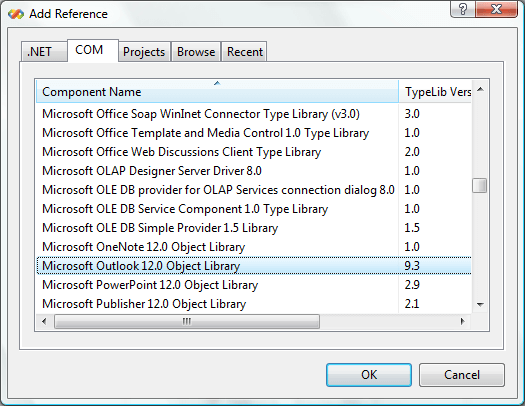
Task: Open the Recent tab
Action: (244, 52)
